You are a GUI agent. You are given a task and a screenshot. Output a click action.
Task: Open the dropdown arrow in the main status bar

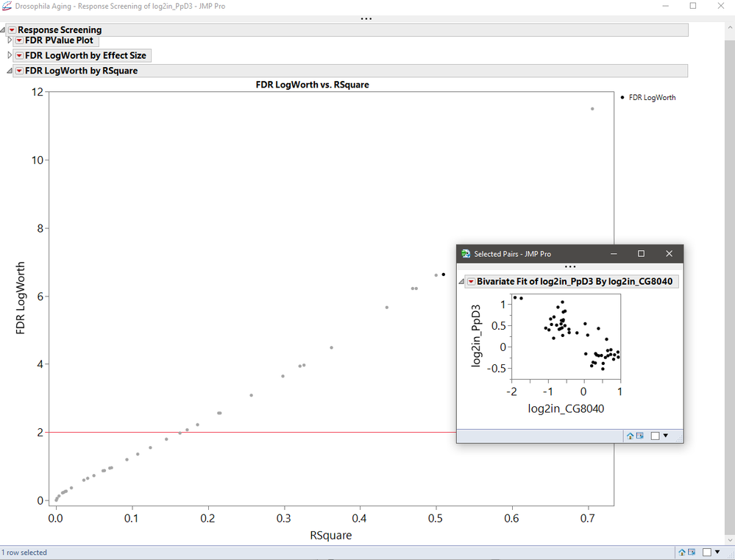717,552
